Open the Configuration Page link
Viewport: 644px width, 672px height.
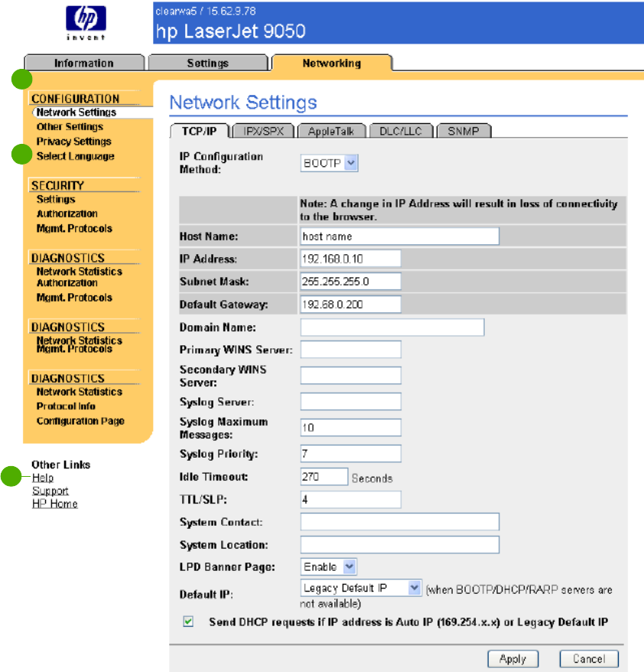[x=80, y=421]
